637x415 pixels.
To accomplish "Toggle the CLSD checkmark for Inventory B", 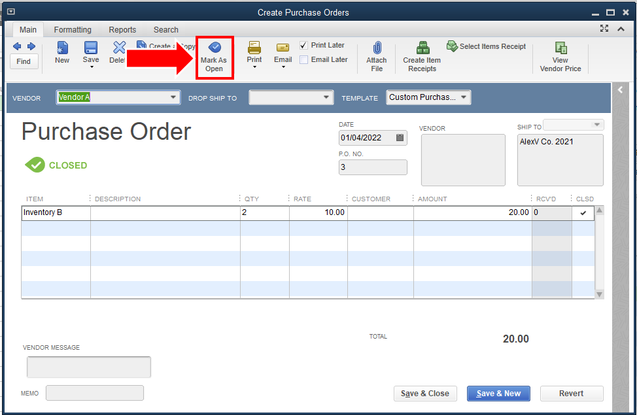I will [583, 213].
